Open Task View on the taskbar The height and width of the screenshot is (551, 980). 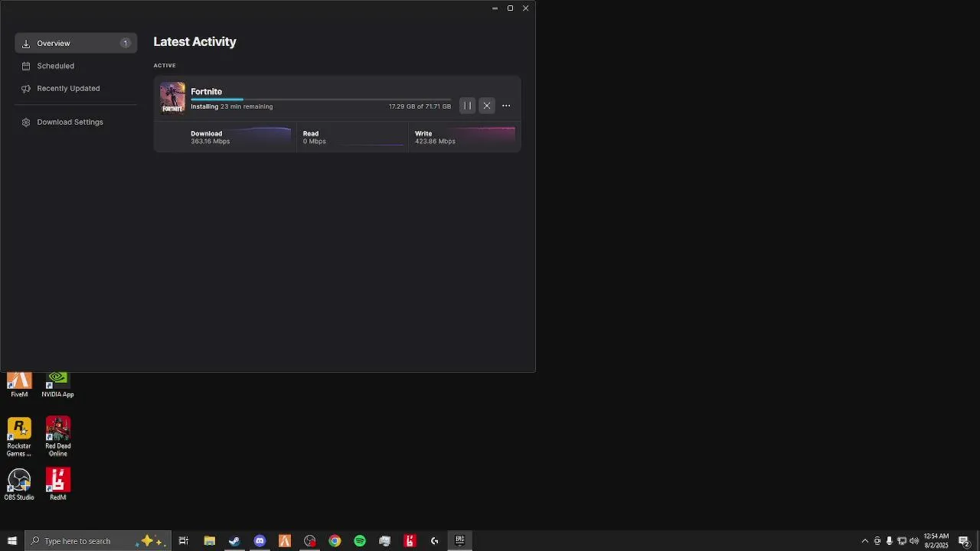pos(184,541)
